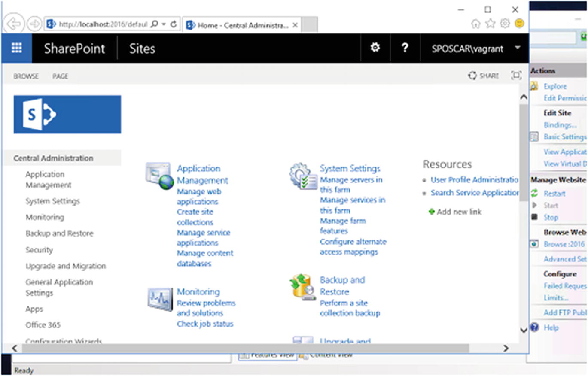
Task: Select Security in left navigation
Action: 39,250
